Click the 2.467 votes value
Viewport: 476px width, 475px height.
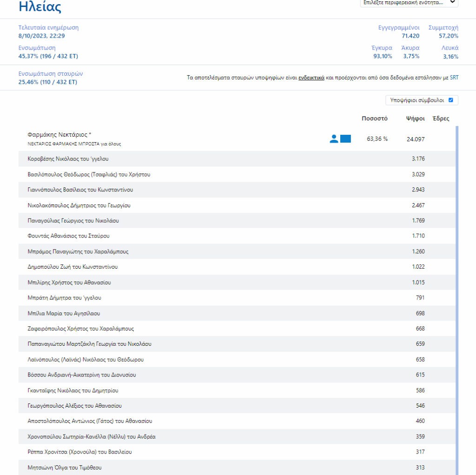[x=418, y=205]
